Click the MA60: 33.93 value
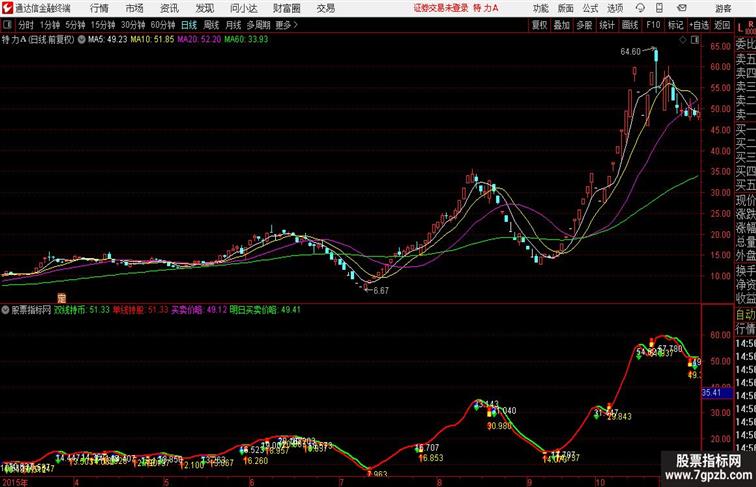Viewport: 756px width, 487px height. (x=246, y=40)
